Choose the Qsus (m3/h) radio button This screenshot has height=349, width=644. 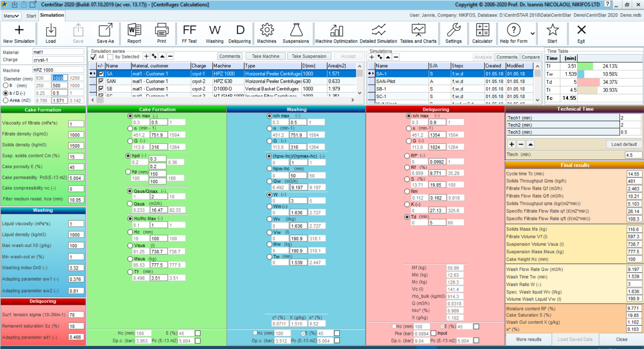130,203
